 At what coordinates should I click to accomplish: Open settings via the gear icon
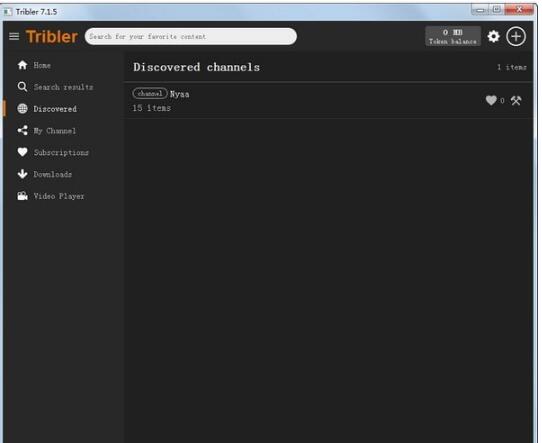pos(494,36)
